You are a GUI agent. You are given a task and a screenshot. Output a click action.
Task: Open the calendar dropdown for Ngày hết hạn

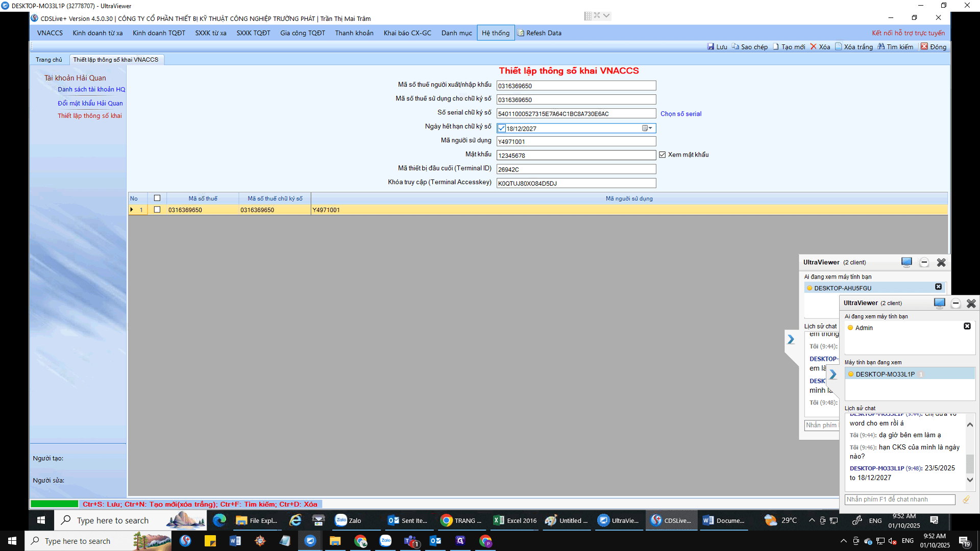click(647, 128)
